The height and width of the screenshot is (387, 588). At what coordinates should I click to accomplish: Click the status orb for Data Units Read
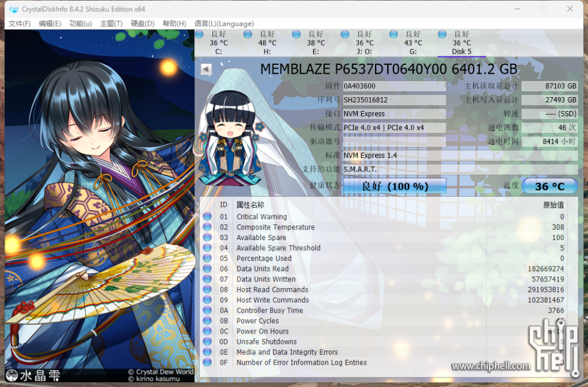coord(207,269)
